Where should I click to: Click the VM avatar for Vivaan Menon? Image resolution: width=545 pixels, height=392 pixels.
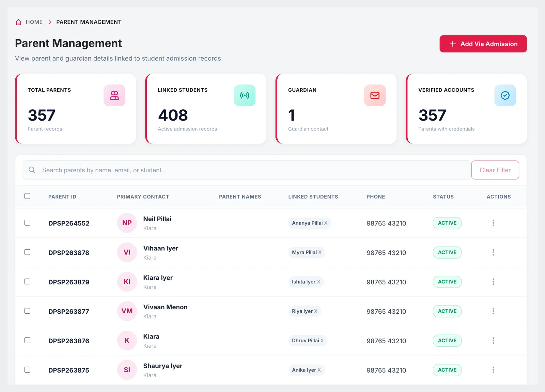[x=127, y=311]
